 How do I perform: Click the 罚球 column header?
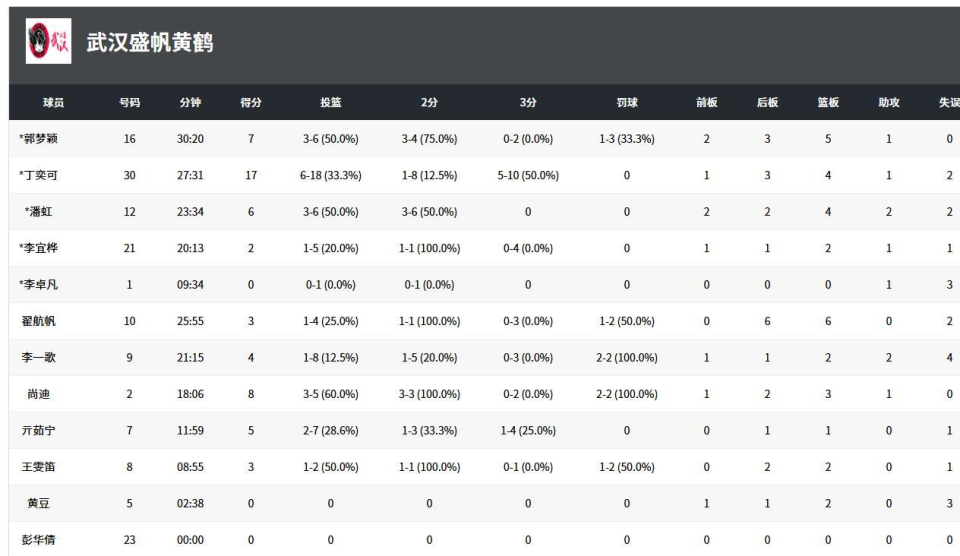click(x=627, y=102)
